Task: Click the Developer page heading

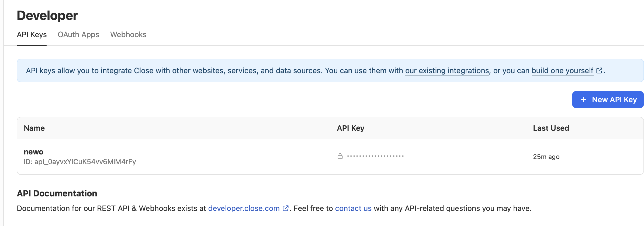Action: pyautogui.click(x=47, y=16)
